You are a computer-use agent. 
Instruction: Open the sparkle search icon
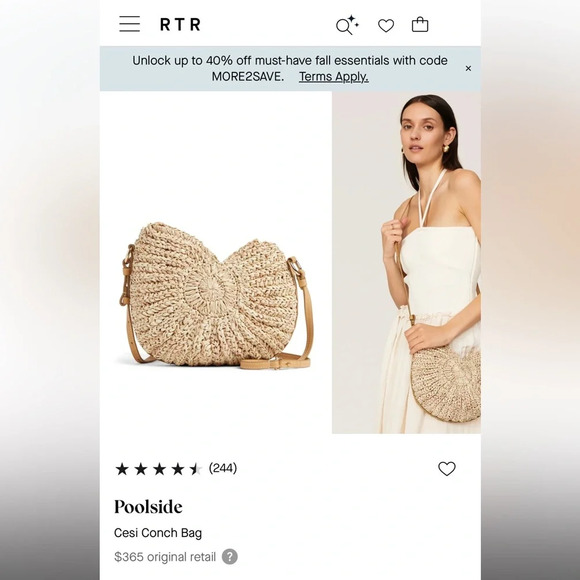pyautogui.click(x=347, y=25)
